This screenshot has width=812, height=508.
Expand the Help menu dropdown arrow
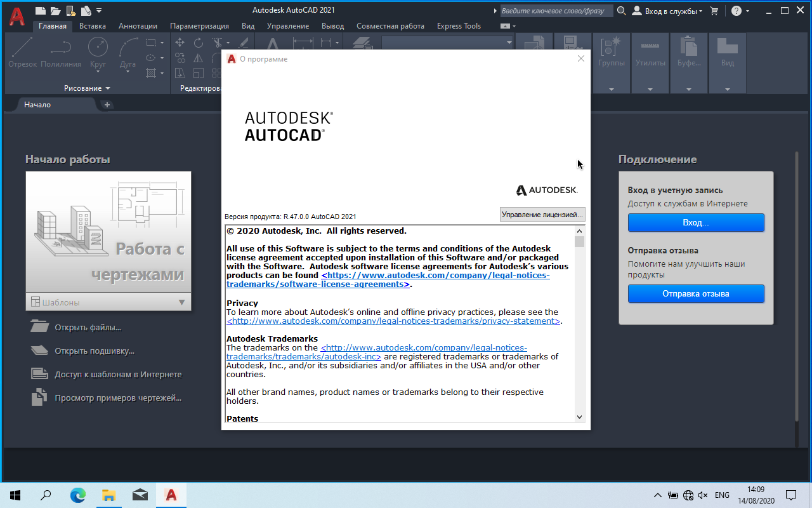[747, 11]
